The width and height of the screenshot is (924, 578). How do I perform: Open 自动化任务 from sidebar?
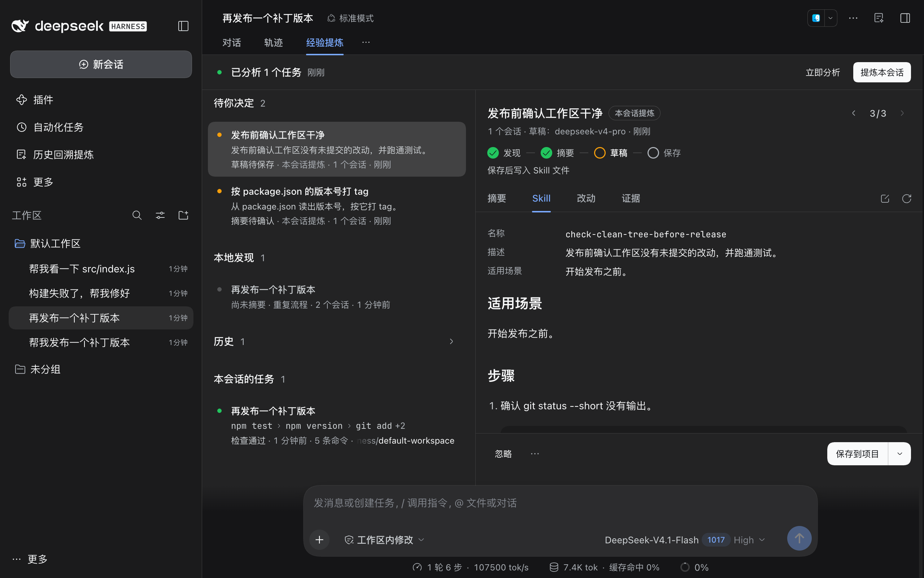pos(101,127)
